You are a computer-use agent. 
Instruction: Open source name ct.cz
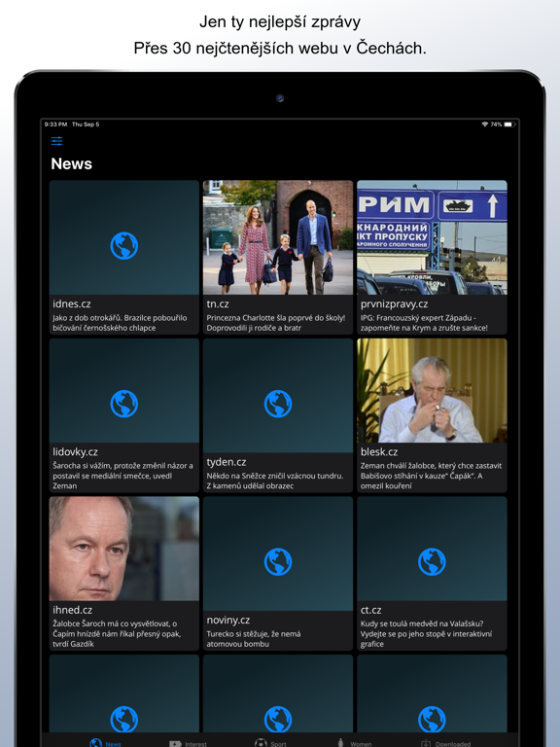(x=371, y=610)
